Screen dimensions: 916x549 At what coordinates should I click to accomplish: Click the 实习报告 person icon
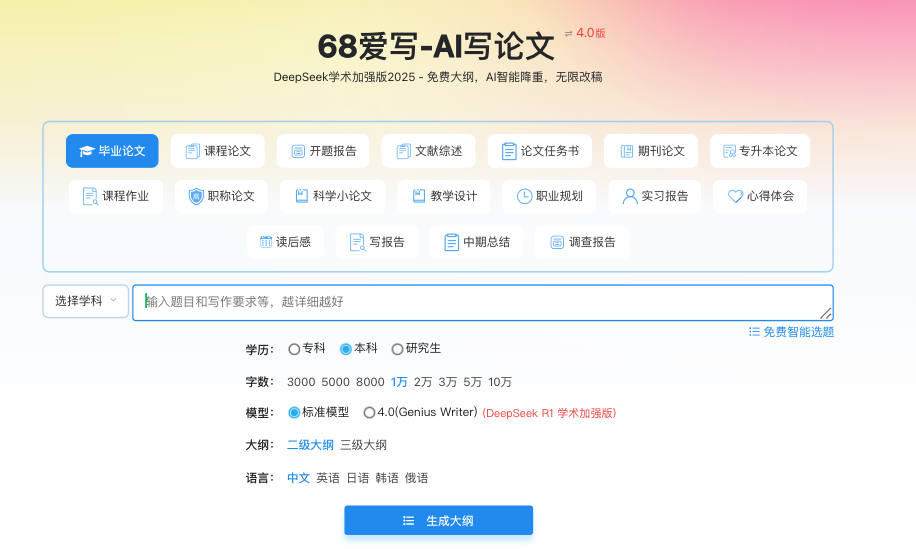click(630, 196)
